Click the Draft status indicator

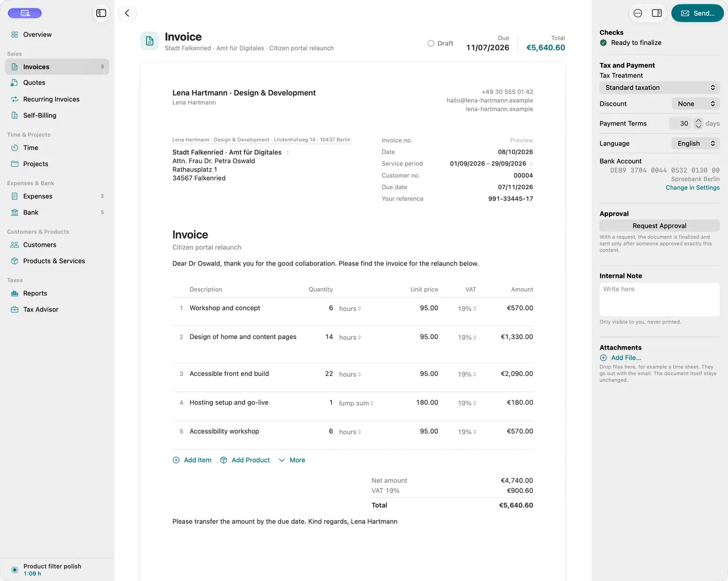440,43
